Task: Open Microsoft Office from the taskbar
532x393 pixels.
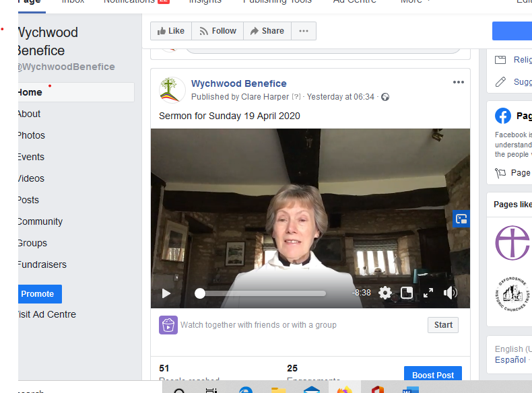Action: click(378, 390)
